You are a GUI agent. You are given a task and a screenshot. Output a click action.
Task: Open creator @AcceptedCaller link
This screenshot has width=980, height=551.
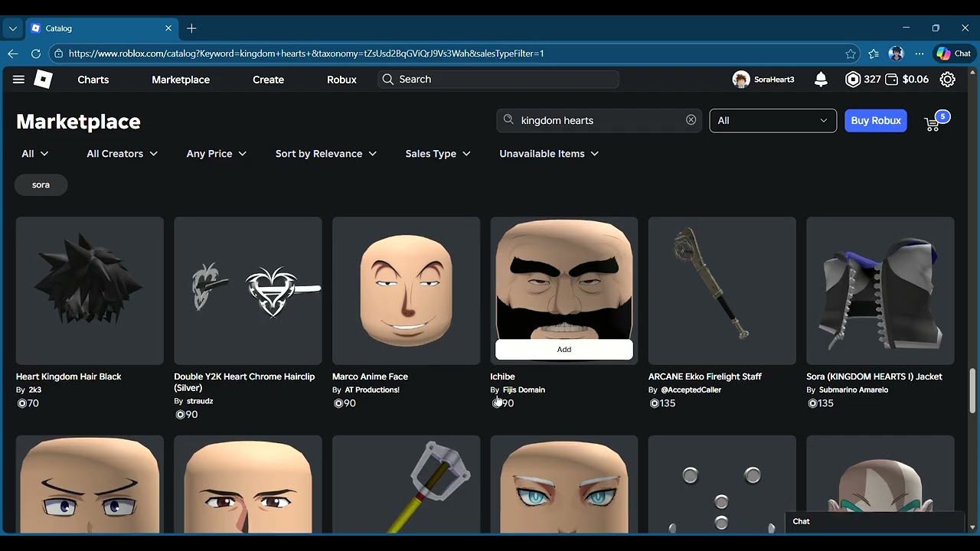(x=691, y=390)
